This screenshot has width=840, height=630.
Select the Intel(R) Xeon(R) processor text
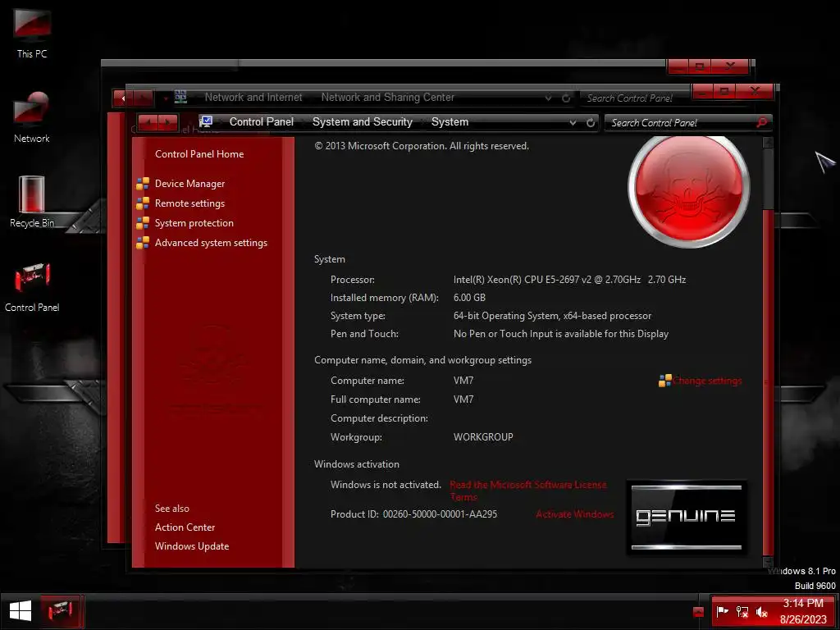tap(569, 279)
